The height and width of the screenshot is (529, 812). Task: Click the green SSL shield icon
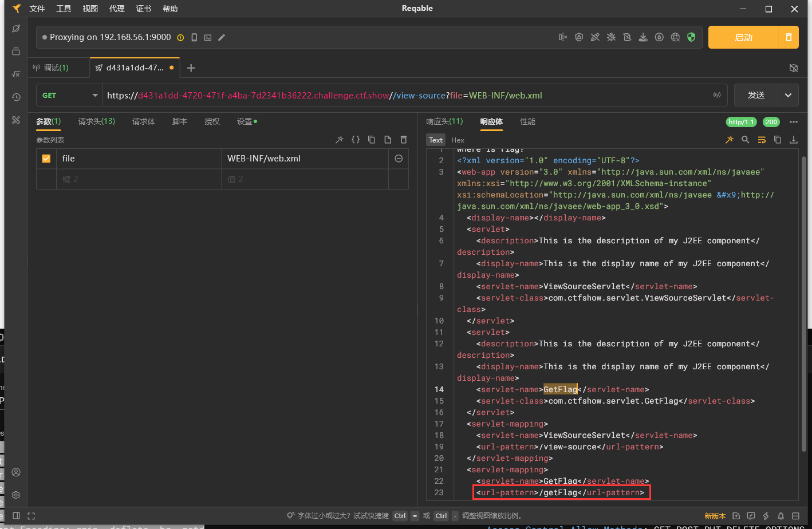691,37
